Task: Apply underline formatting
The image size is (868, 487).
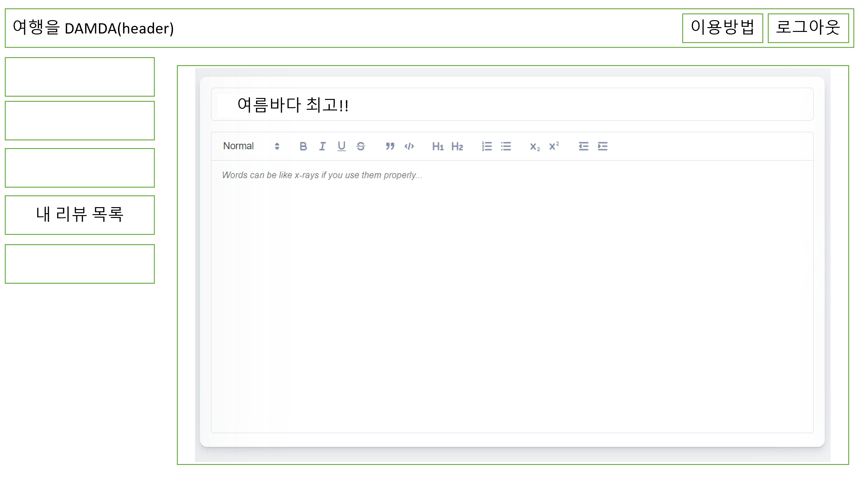Action: (341, 146)
